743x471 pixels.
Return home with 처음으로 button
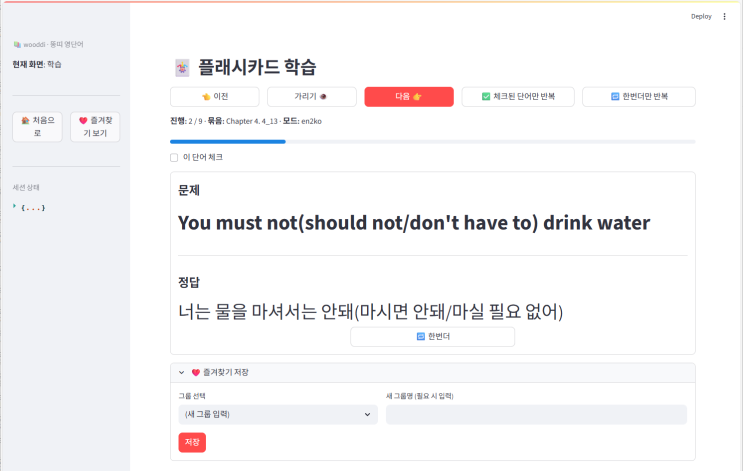click(37, 127)
